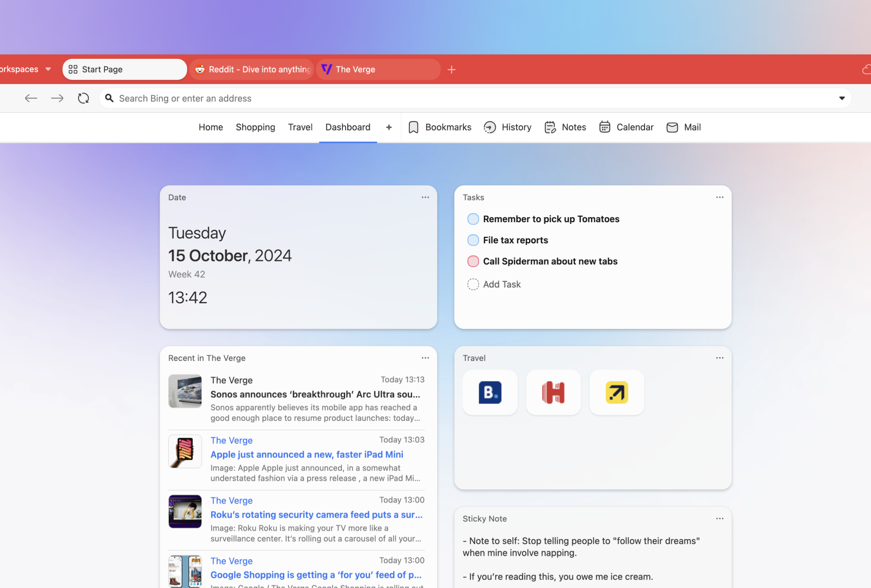Screen dimensions: 871x588
Task: Check off File tax reports task
Action: 473,240
